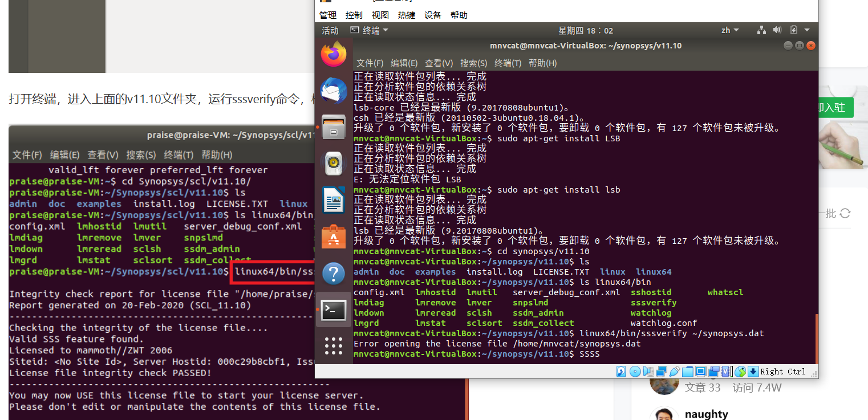Click the mnvcat terminal window title
The image size is (868, 420).
click(586, 46)
